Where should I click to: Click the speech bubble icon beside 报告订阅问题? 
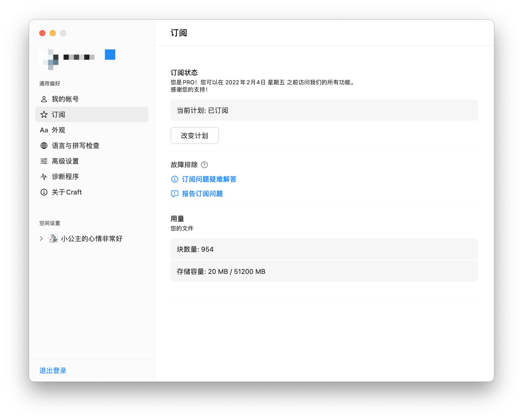[175, 194]
